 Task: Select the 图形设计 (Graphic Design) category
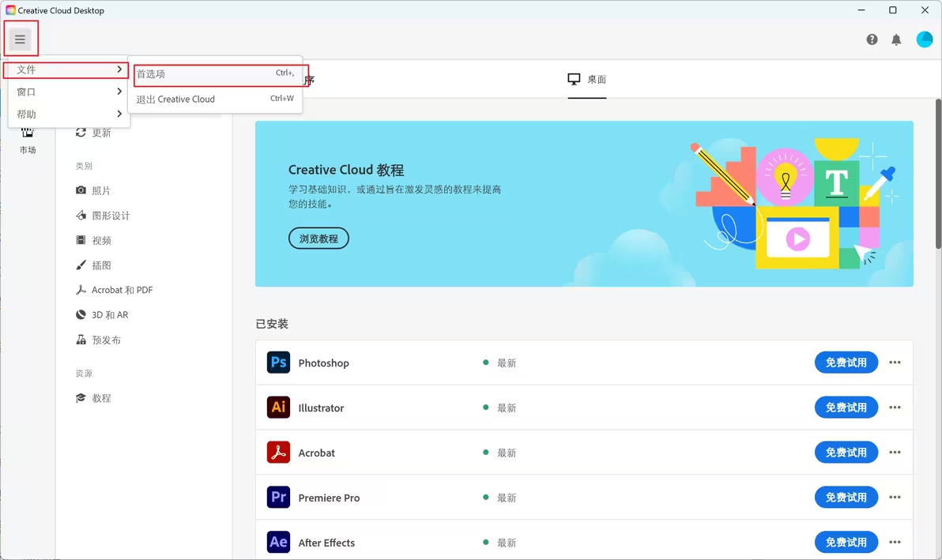pos(111,215)
